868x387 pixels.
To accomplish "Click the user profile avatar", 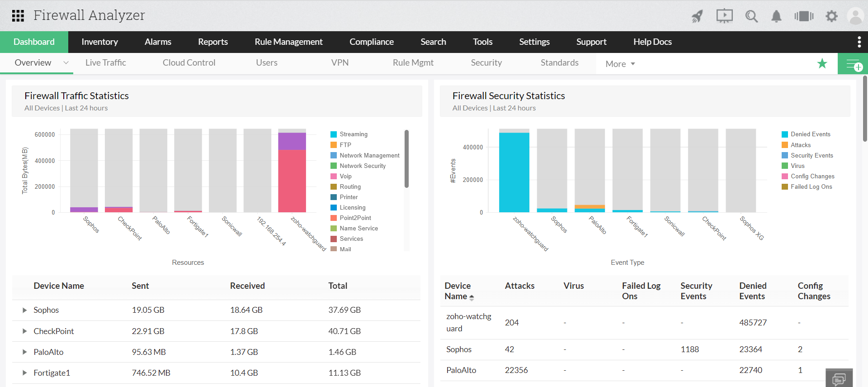I will tap(855, 16).
